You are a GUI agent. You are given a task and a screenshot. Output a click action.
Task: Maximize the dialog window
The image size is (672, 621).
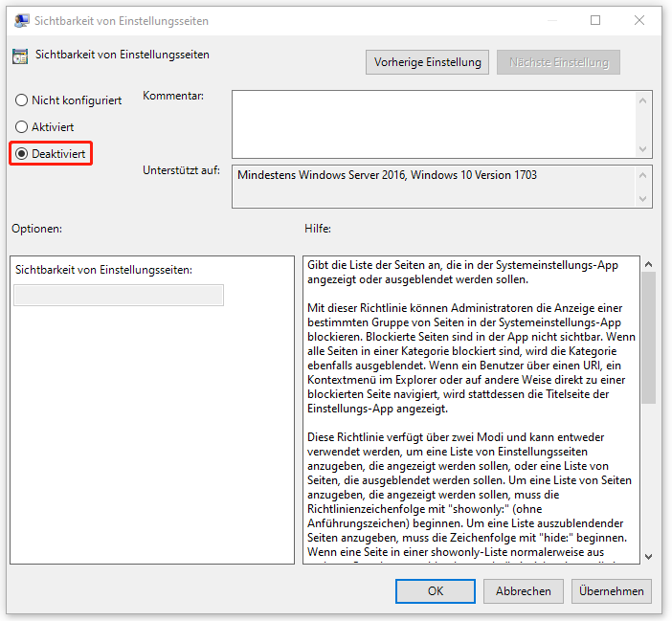[595, 20]
